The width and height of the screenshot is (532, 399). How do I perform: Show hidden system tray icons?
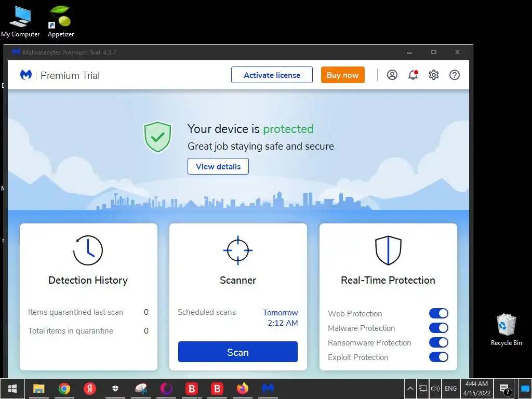pyautogui.click(x=410, y=389)
